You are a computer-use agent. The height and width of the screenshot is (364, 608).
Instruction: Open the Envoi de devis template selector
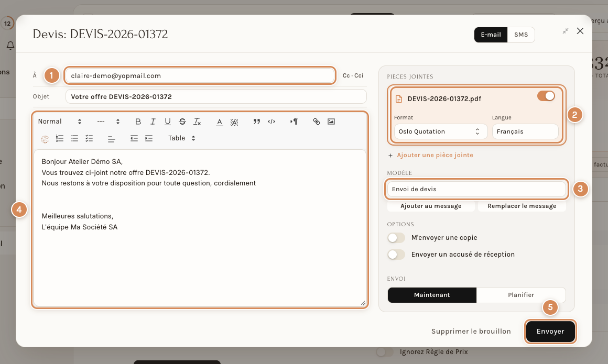pos(476,189)
